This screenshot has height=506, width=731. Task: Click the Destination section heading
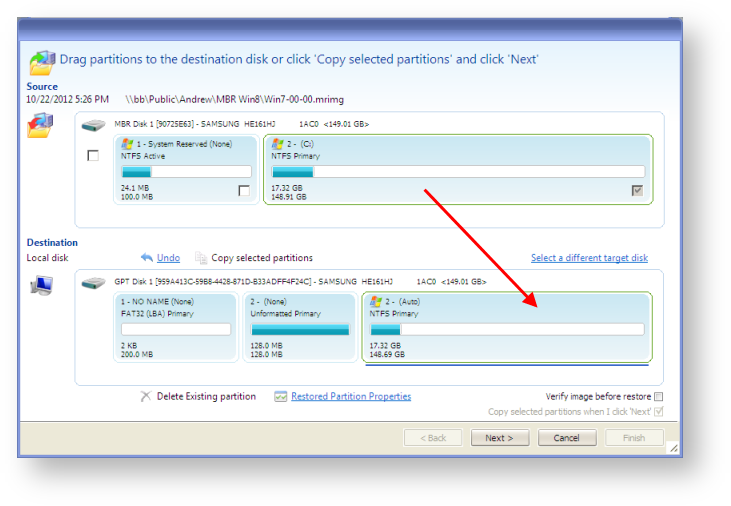pos(52,243)
